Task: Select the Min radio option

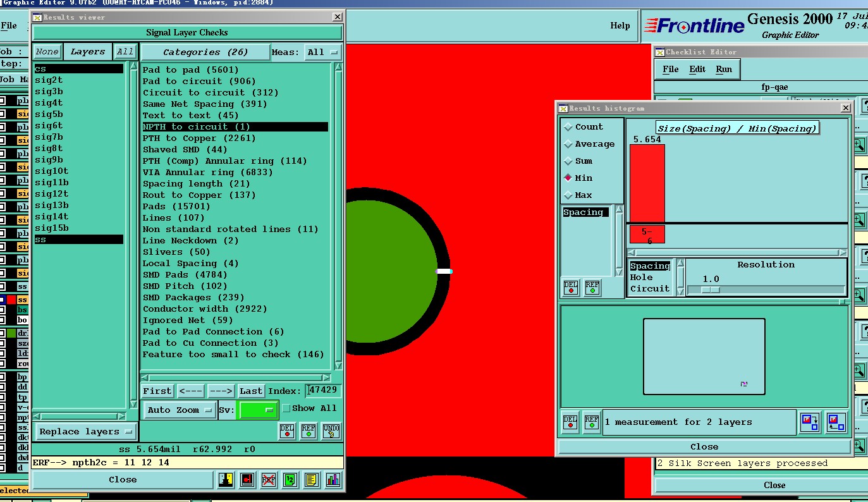Action: coord(578,178)
